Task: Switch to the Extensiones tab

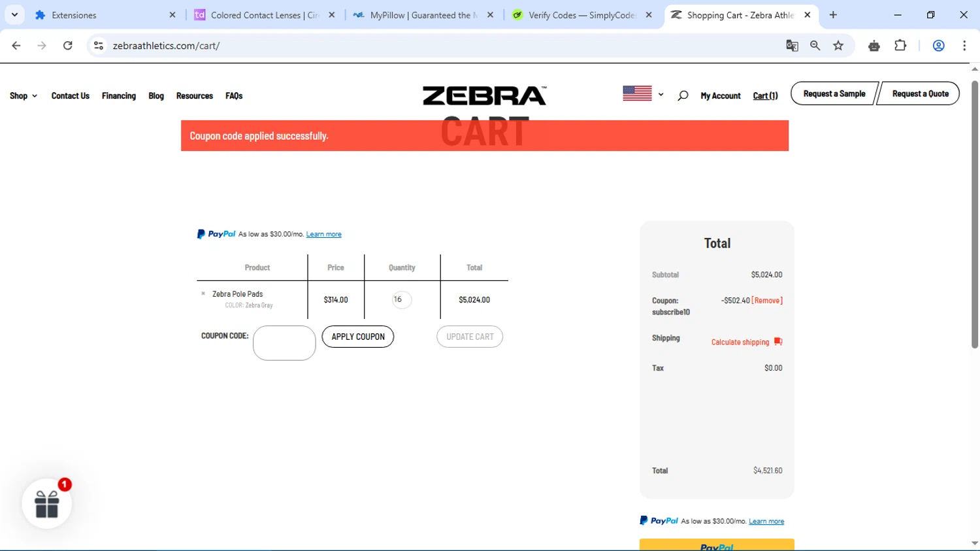Action: tap(105, 14)
